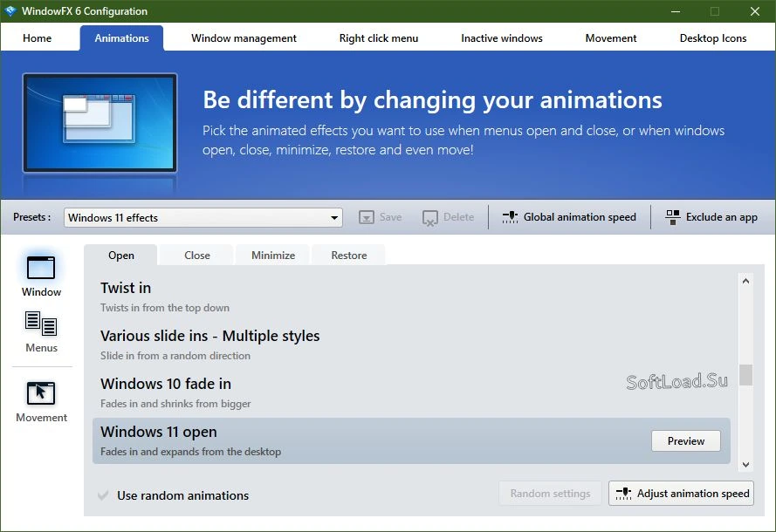The height and width of the screenshot is (532, 776).
Task: Click the Save preset icon
Action: point(367,217)
